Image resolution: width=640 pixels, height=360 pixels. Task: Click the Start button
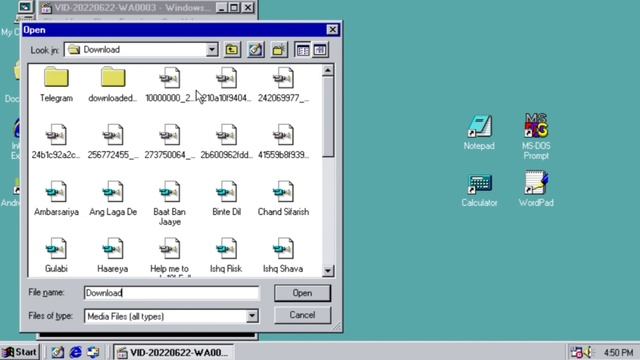20,352
